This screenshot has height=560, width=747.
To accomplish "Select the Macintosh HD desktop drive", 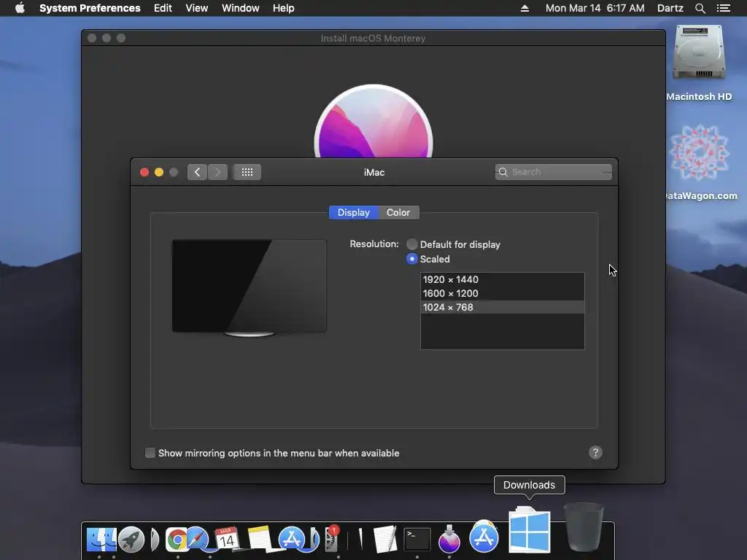I will pos(699,63).
